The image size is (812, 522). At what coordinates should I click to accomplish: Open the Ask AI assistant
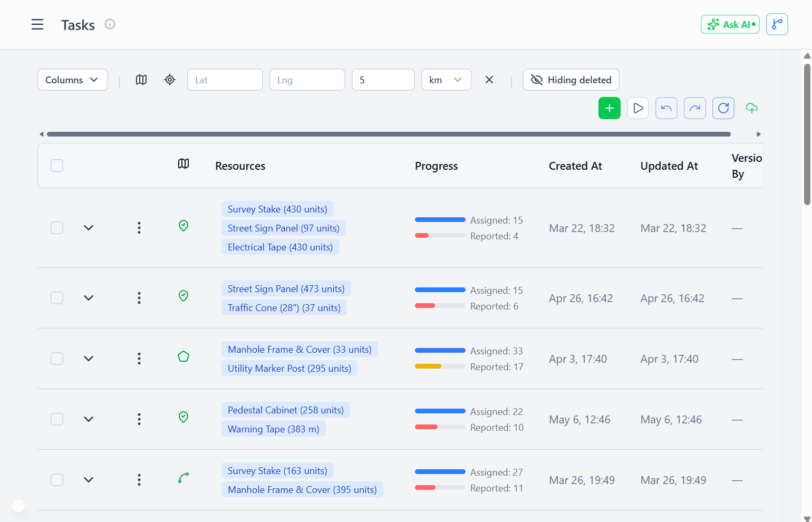coord(730,24)
